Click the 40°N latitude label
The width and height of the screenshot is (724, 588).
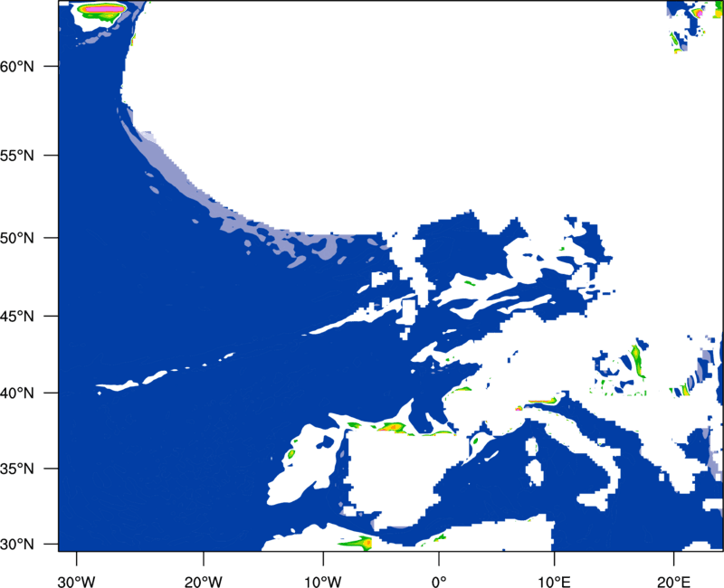(17, 394)
